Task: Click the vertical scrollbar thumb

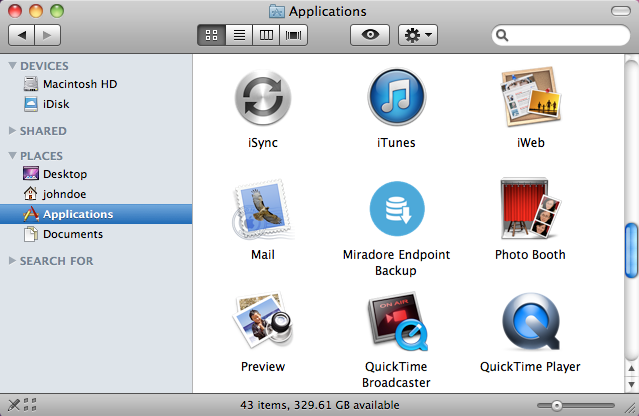Action: [631, 250]
